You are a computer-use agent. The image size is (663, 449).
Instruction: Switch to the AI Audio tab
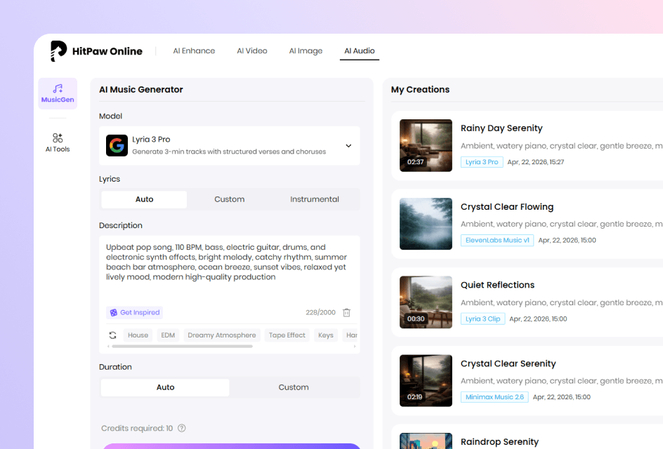[359, 51]
